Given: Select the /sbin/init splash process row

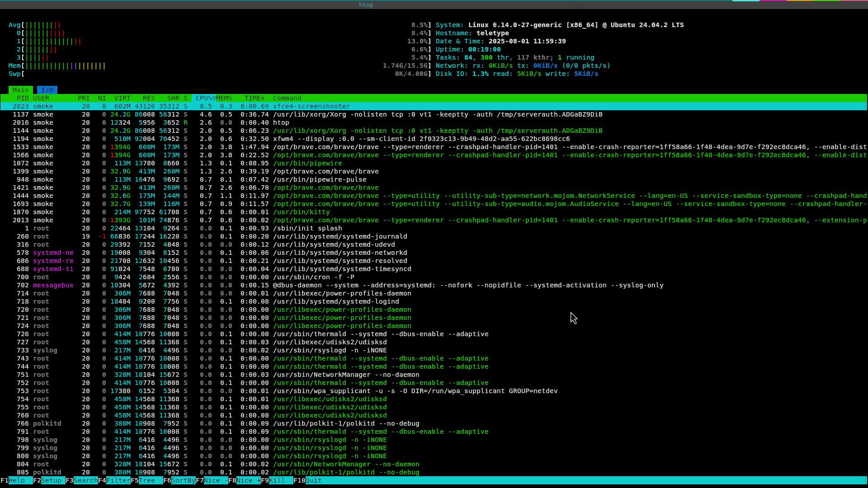Looking at the screenshot, I should pos(434,228).
